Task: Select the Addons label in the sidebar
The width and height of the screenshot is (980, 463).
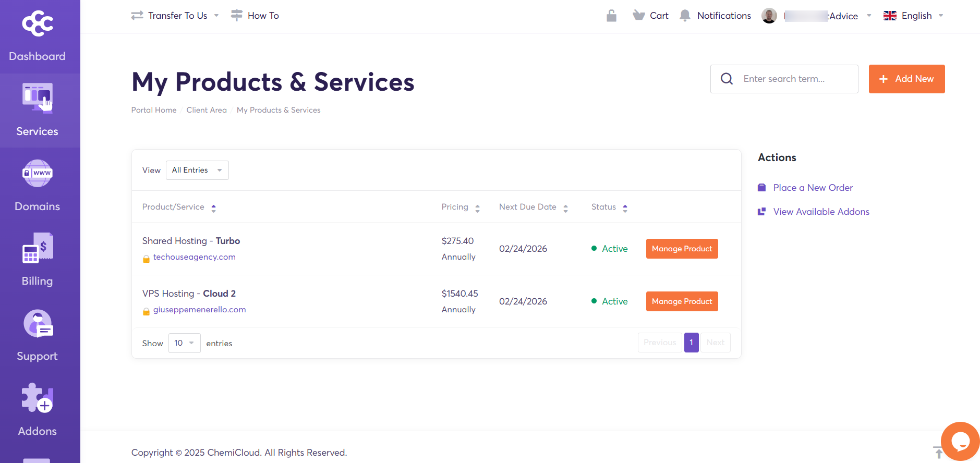Action: 37,431
